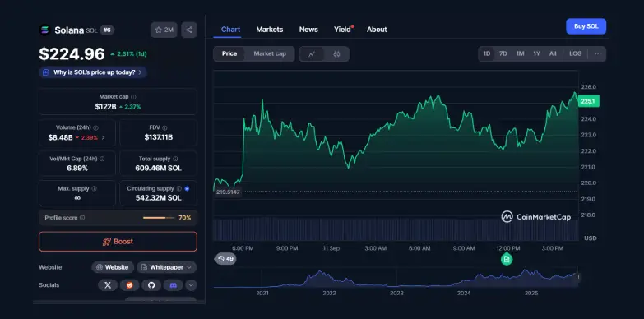Screen dimensions: 644x319
Task: Click the verified circulating supply badge
Action: click(x=187, y=189)
